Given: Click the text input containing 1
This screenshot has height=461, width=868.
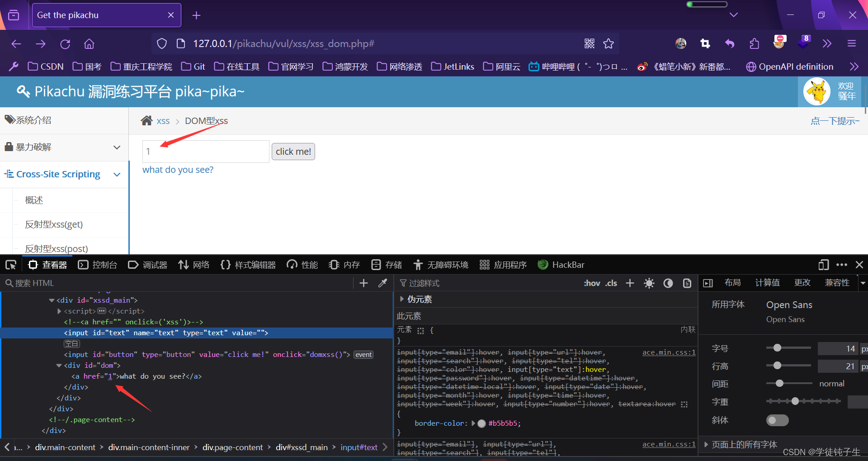Looking at the screenshot, I should [x=206, y=152].
